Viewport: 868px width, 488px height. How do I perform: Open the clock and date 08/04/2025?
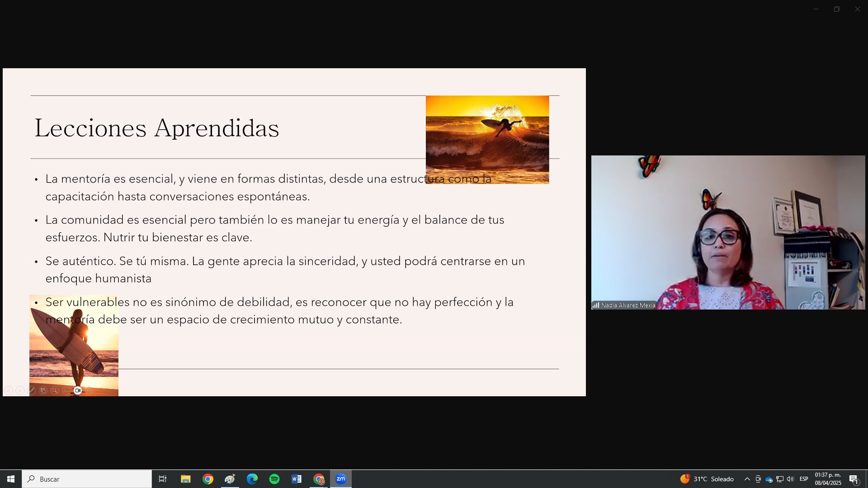tap(828, 479)
